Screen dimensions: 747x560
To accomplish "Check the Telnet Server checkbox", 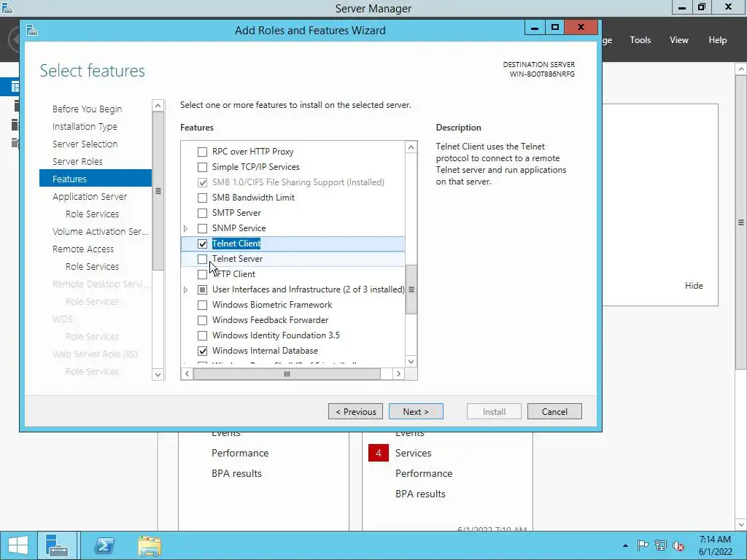I will click(203, 259).
